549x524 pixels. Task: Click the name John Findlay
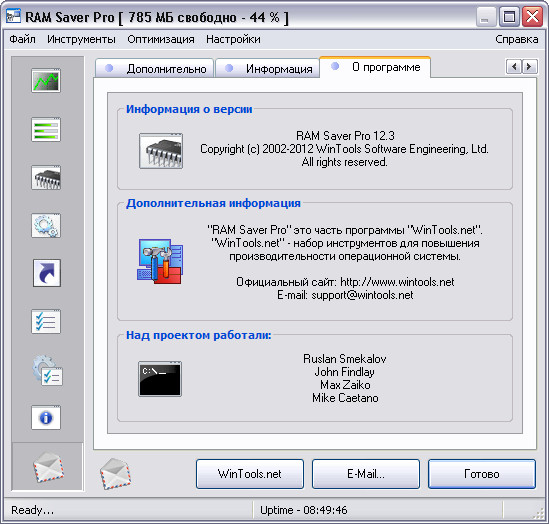[x=345, y=372]
